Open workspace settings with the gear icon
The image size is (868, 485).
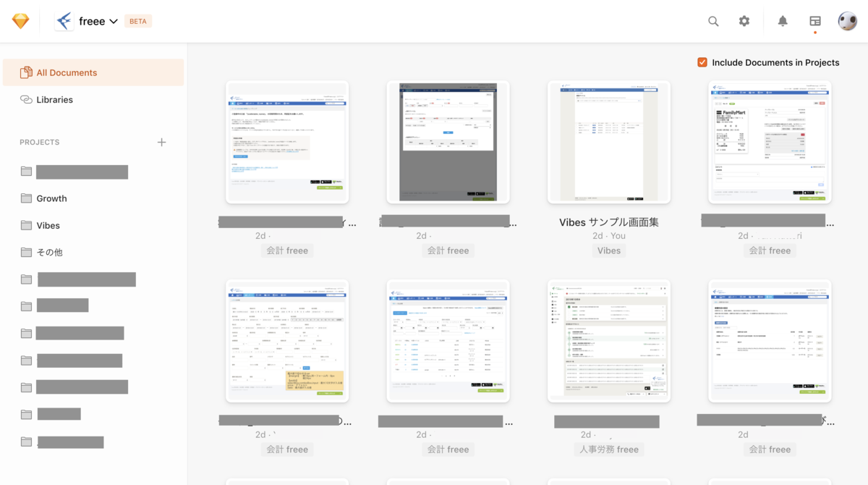(744, 21)
